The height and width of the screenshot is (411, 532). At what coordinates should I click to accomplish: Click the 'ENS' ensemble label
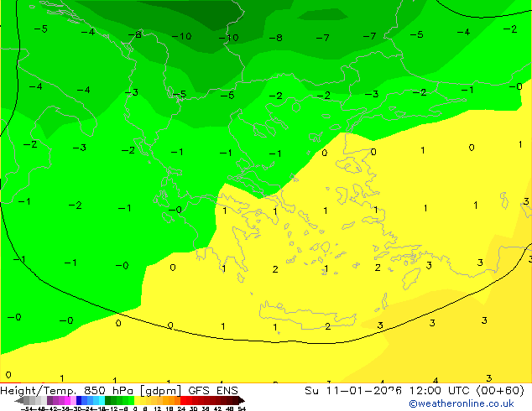[x=227, y=391]
